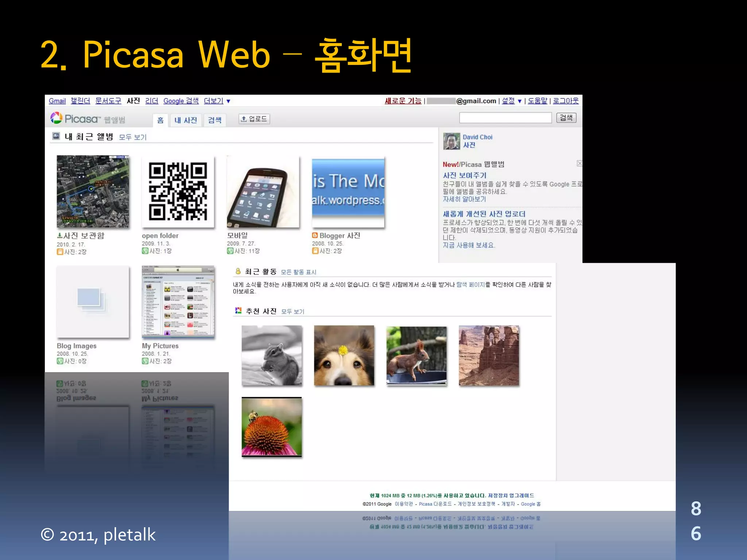Expand the 설정 dropdown menu
The image size is (747, 560).
[x=511, y=101]
